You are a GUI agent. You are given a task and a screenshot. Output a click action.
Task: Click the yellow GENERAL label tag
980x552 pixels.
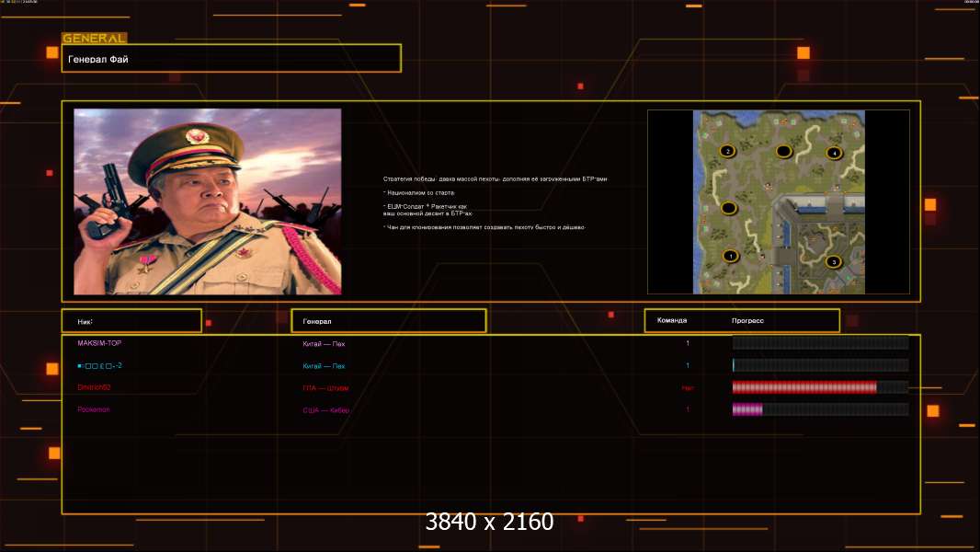[x=94, y=39]
